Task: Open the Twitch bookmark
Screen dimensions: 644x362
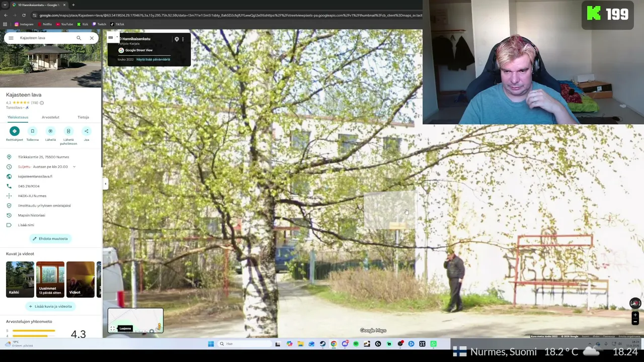Action: (x=99, y=24)
